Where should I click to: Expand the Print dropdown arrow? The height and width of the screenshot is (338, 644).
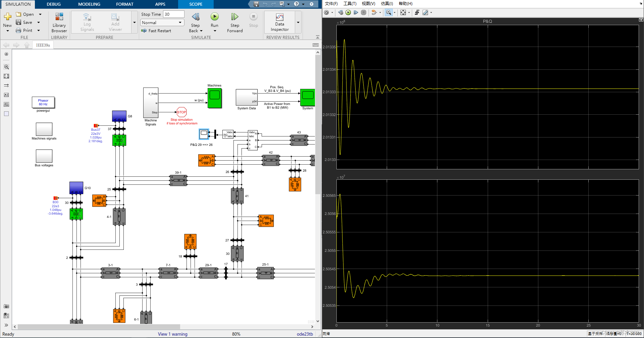(39, 31)
